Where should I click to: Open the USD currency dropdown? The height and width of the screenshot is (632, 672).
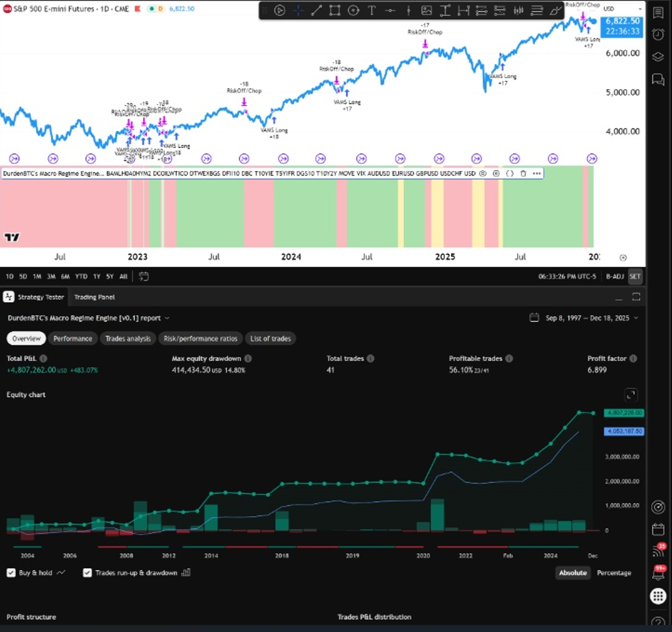click(622, 9)
